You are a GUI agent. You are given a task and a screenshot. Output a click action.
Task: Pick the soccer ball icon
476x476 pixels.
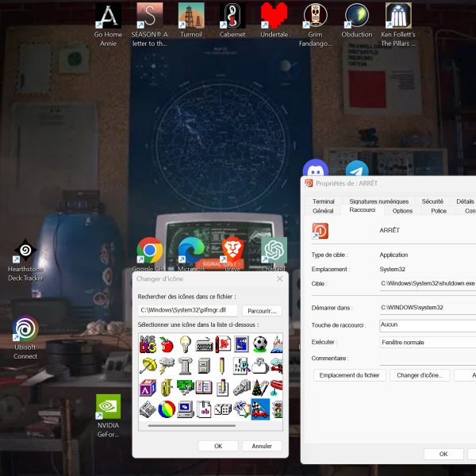[259, 344]
